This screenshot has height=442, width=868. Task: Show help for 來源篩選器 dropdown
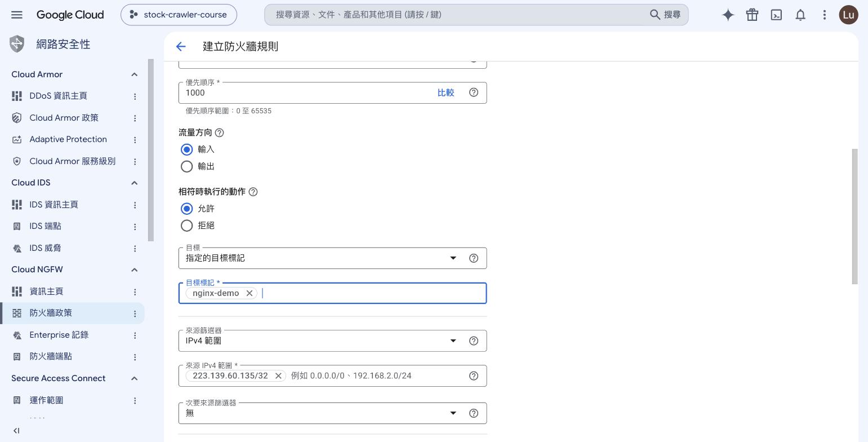click(x=474, y=341)
